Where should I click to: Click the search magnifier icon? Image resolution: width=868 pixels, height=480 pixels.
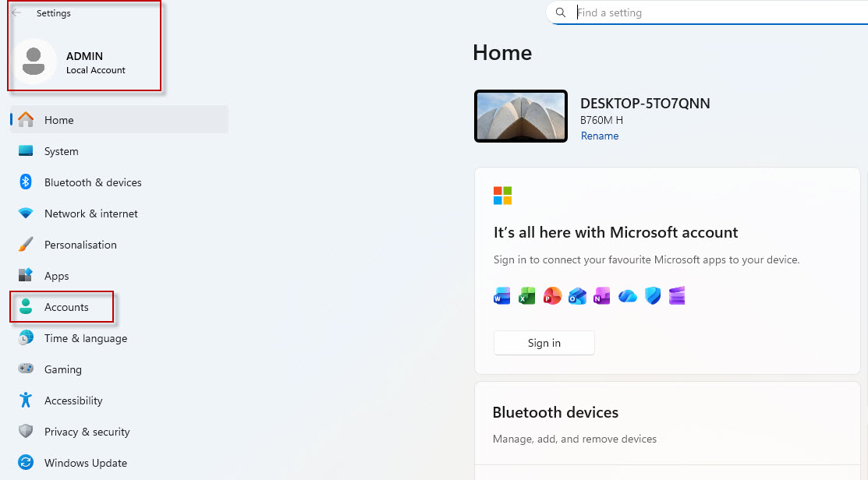pyautogui.click(x=561, y=12)
